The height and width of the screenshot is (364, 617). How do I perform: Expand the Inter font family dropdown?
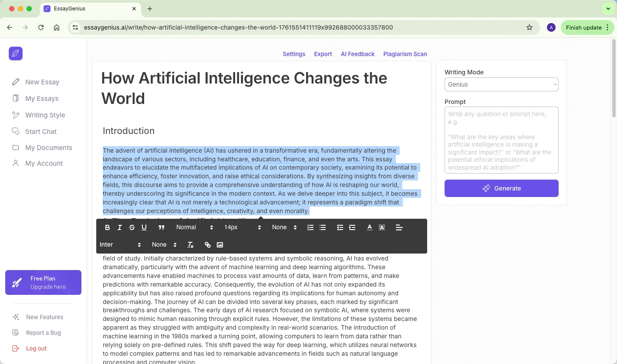(121, 245)
